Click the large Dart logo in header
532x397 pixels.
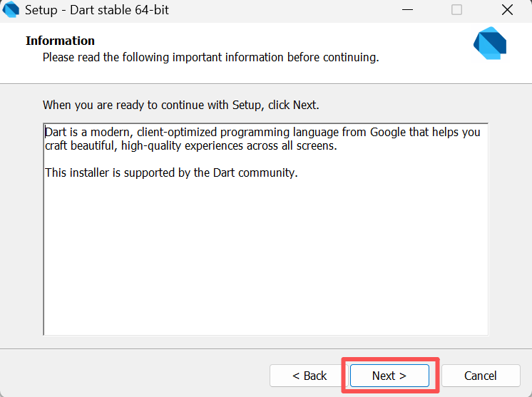click(x=490, y=43)
